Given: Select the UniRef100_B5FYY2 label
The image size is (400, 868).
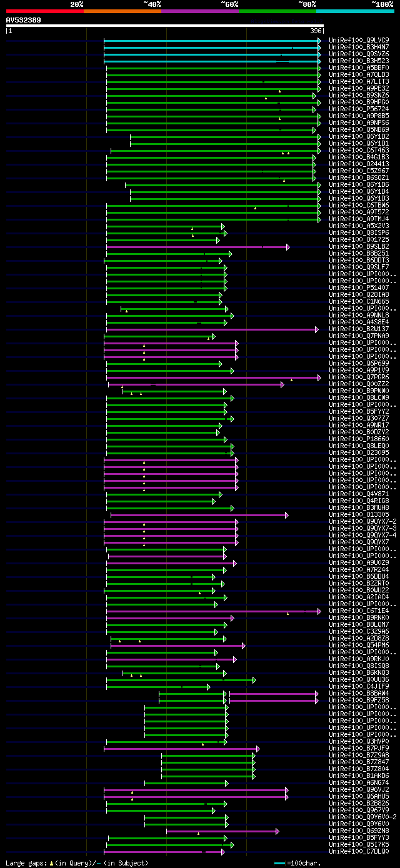Looking at the screenshot, I should (359, 411).
